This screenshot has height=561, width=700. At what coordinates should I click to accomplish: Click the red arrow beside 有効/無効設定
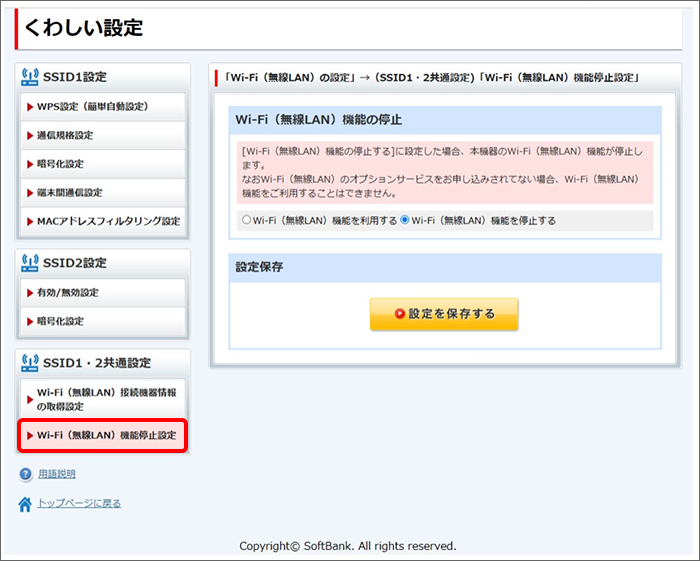(x=30, y=293)
